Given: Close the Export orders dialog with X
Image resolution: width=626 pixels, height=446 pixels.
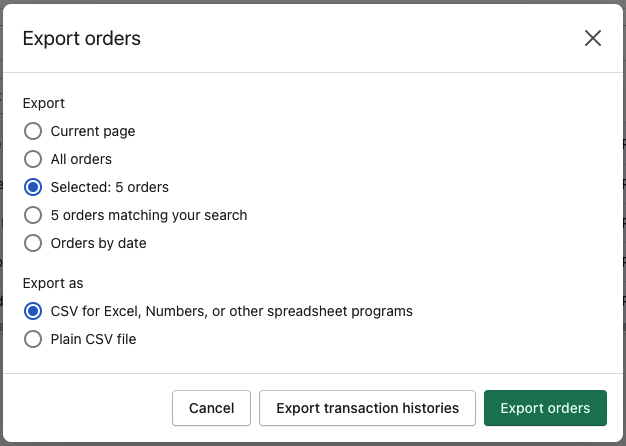Looking at the screenshot, I should [593, 38].
